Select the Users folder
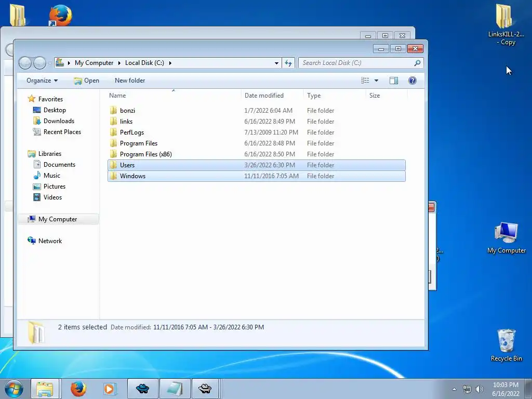The width and height of the screenshot is (532, 399). pyautogui.click(x=257, y=165)
